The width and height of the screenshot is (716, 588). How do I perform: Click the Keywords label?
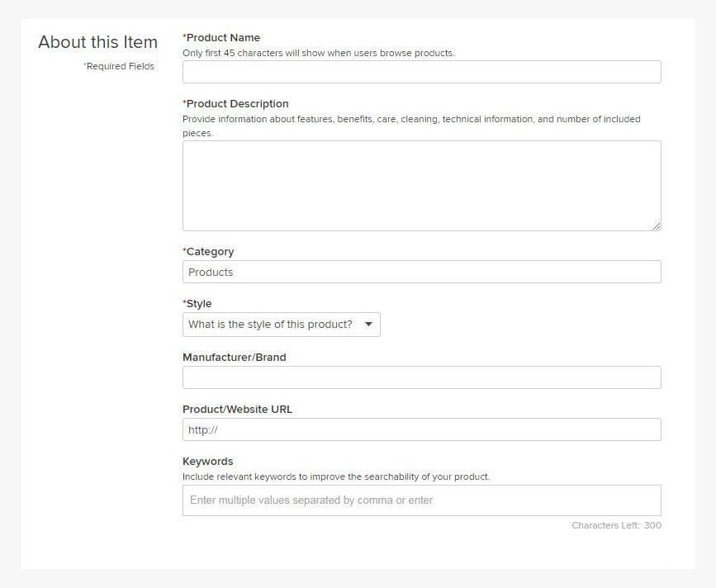click(x=207, y=461)
